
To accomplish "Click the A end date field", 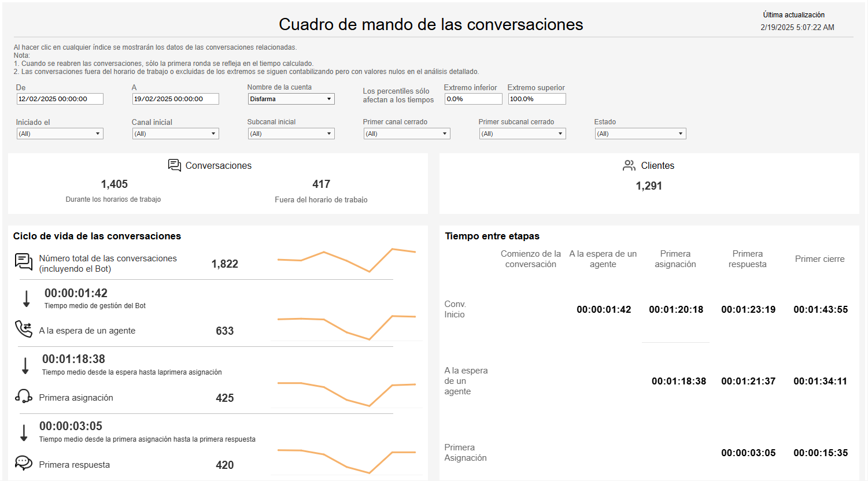I will (x=176, y=99).
